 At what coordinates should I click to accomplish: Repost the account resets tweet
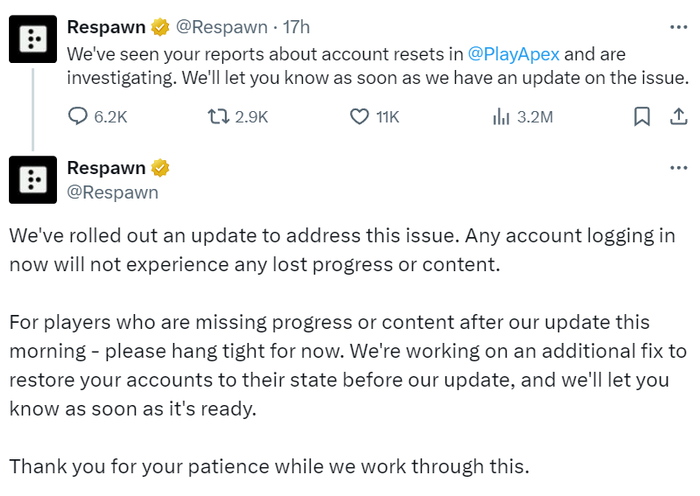[218, 117]
